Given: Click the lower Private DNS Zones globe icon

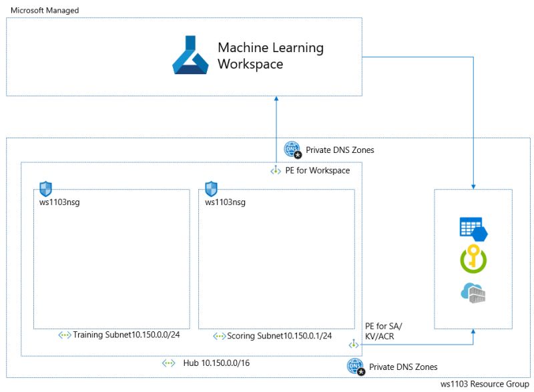Looking at the screenshot, I should click(x=354, y=366).
